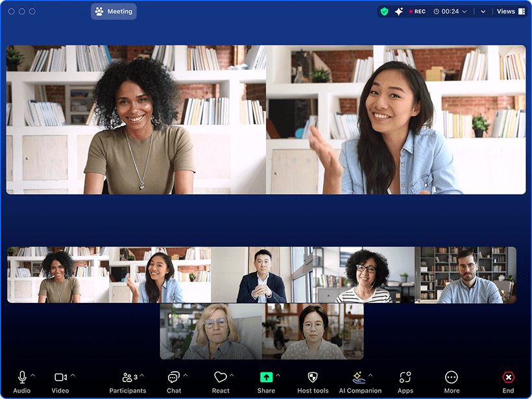Mute the microphone using the Audio icon
Image resolution: width=532 pixels, height=399 pixels.
click(22, 376)
